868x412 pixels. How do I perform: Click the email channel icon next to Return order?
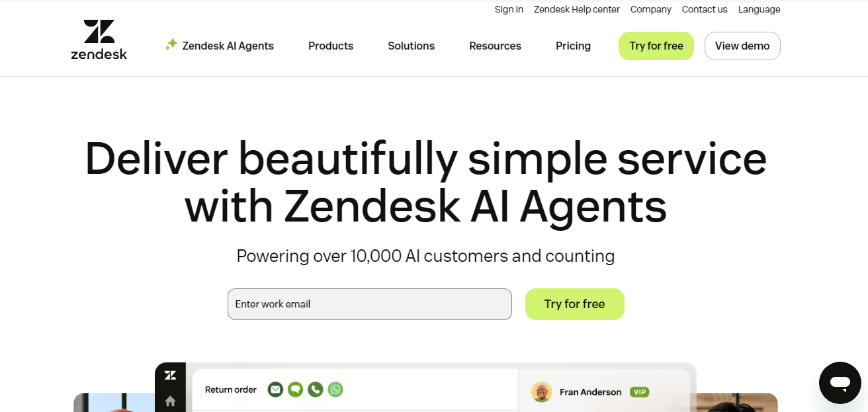(x=275, y=390)
